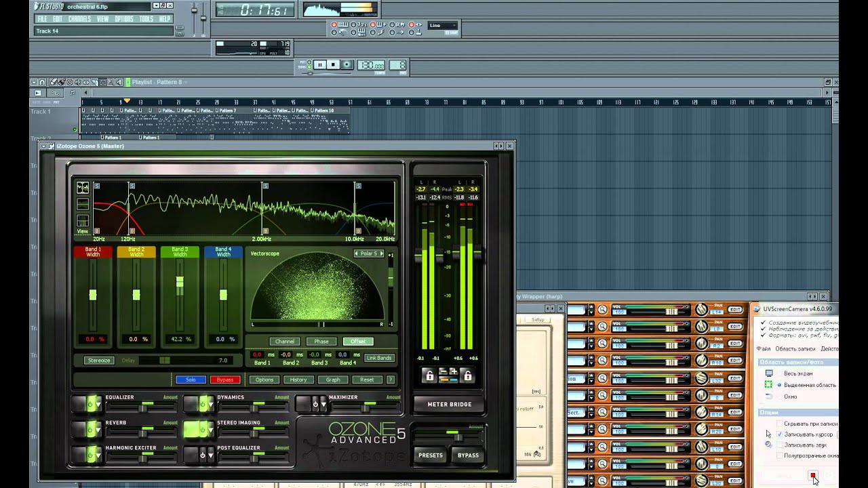Pause playback in FL Studio transport
Screen dimensions: 868x488
click(x=319, y=64)
